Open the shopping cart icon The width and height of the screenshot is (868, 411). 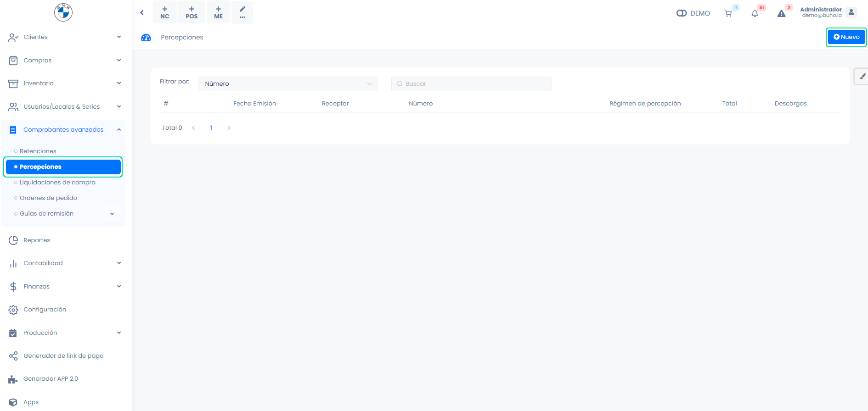[x=728, y=13]
